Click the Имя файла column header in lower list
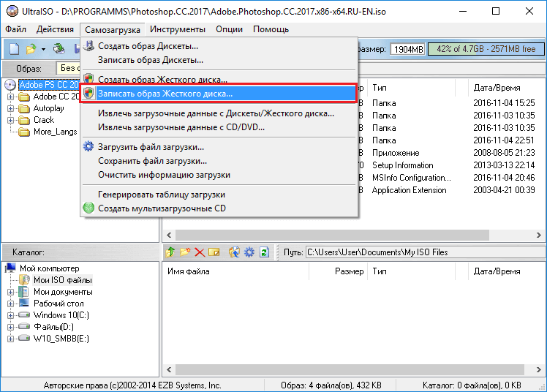This screenshot has height=392, width=547. (x=235, y=271)
